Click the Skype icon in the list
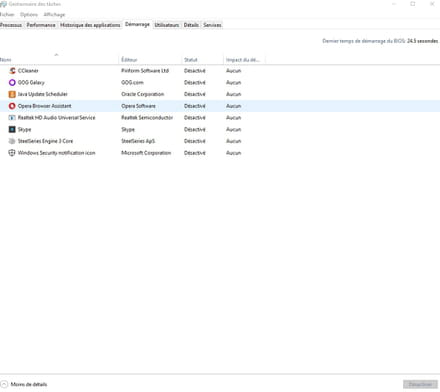Screen dimensions: 440x392 [12, 129]
